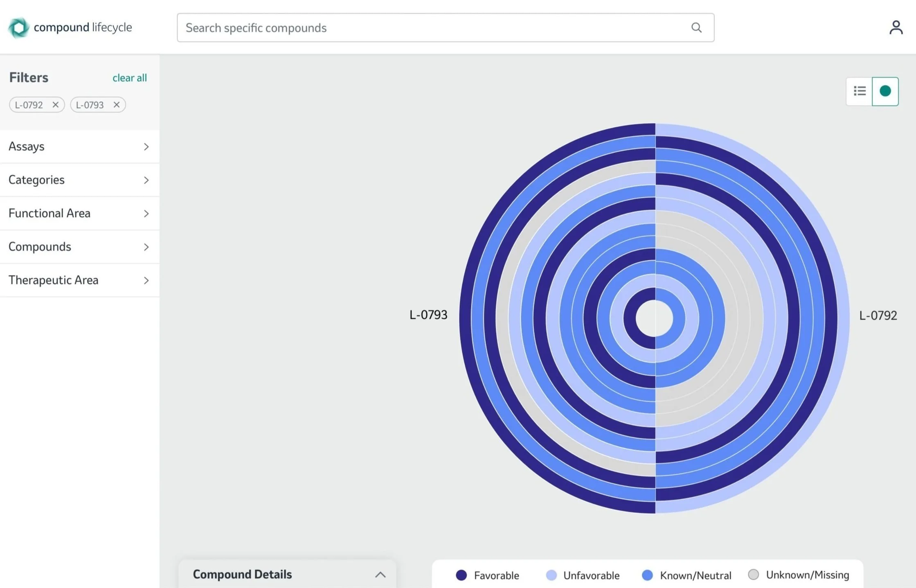This screenshot has width=916, height=588.
Task: Remove the L-0792 filter chip
Action: (56, 105)
